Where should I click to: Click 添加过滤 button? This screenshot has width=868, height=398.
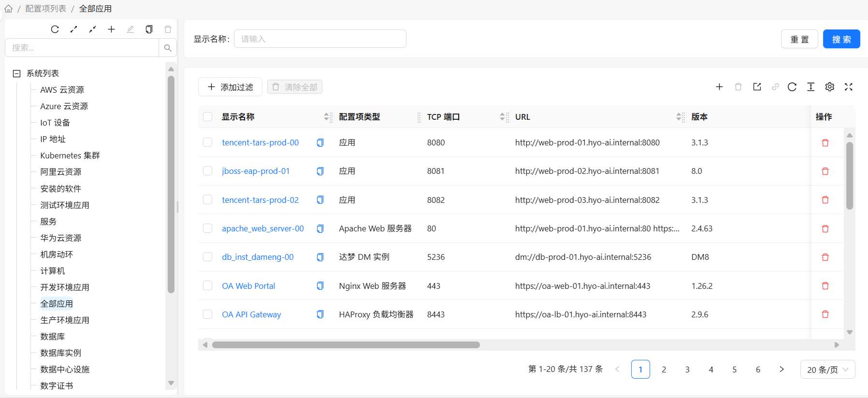pos(231,87)
